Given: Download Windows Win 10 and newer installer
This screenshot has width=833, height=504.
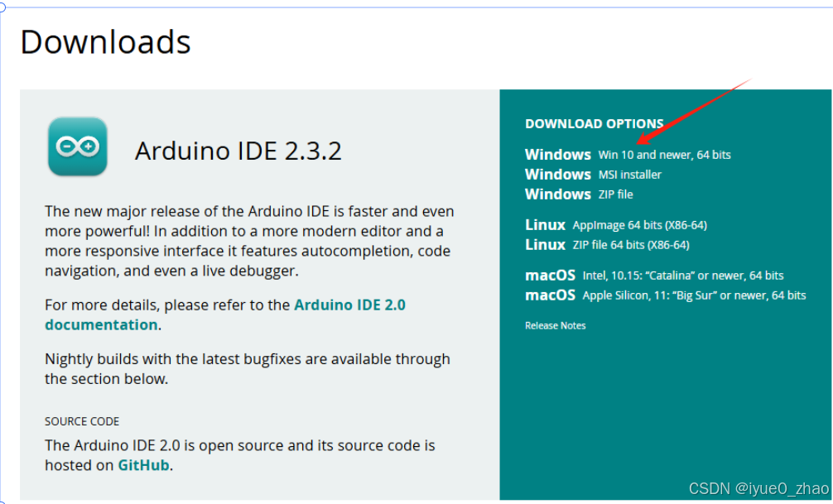Looking at the screenshot, I should [628, 155].
